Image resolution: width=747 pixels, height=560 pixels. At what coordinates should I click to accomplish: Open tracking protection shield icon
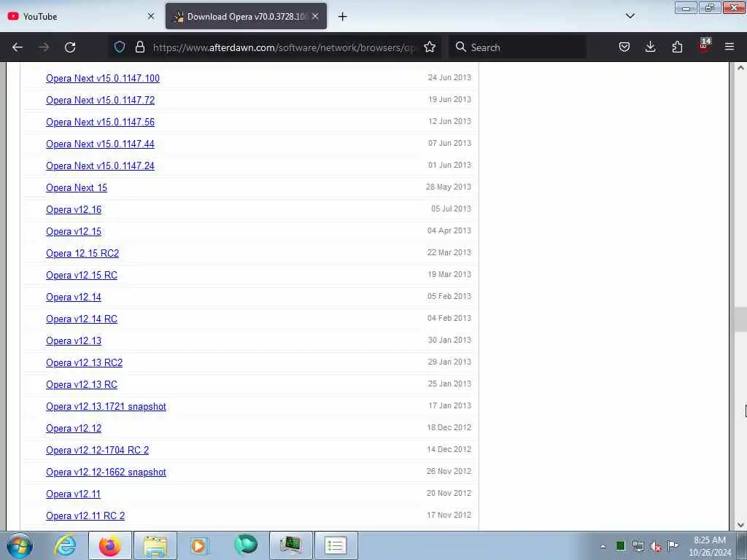[120, 47]
